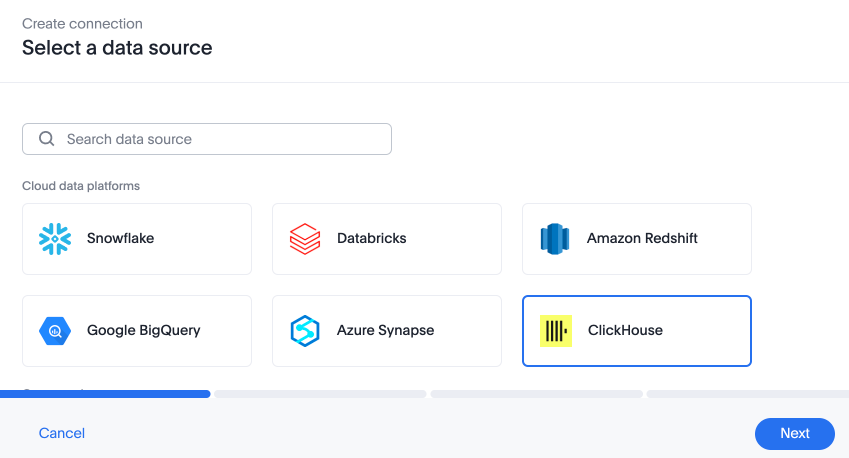Image resolution: width=849 pixels, height=458 pixels.
Task: Click the Google BigQuery hexagon icon
Action: coord(55,331)
